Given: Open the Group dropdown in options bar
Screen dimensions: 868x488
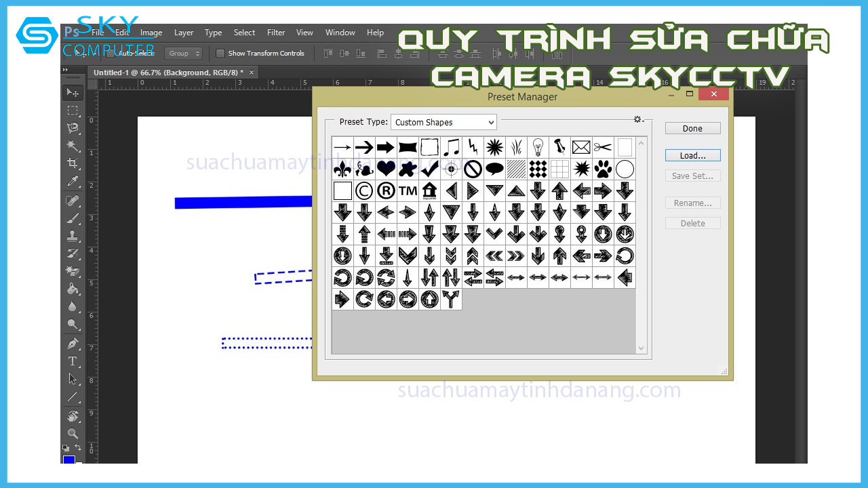Looking at the screenshot, I should tap(184, 54).
